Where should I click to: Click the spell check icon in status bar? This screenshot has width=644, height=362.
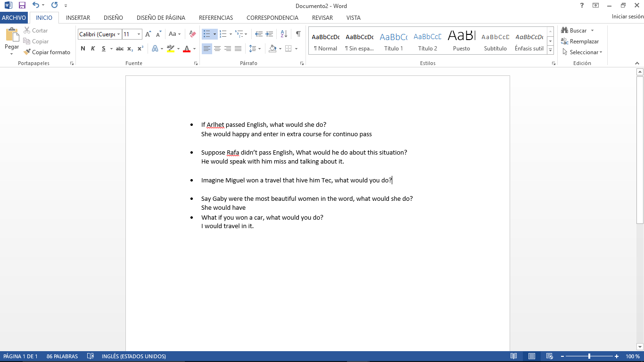(91, 356)
